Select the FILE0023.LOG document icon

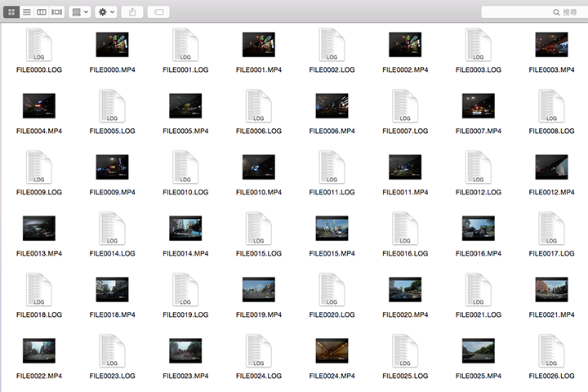point(112,350)
